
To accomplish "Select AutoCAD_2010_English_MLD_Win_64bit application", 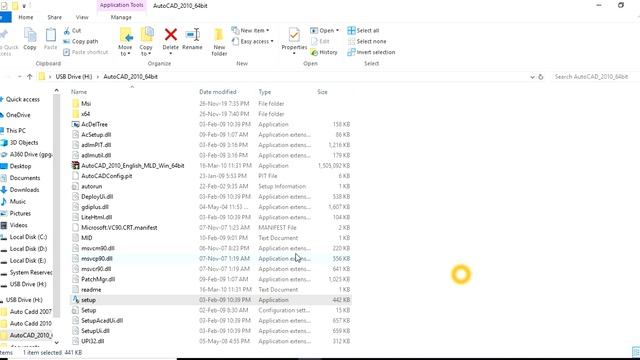I will tap(211, 166).
